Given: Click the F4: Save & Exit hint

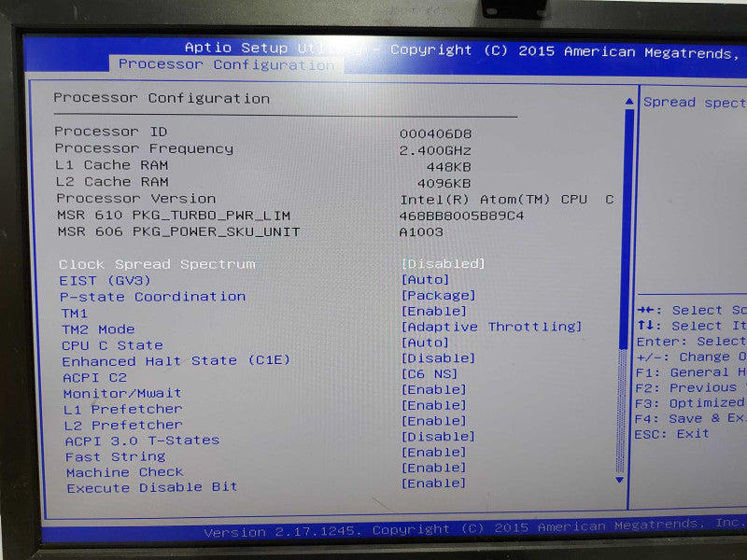Looking at the screenshot, I should [x=691, y=418].
